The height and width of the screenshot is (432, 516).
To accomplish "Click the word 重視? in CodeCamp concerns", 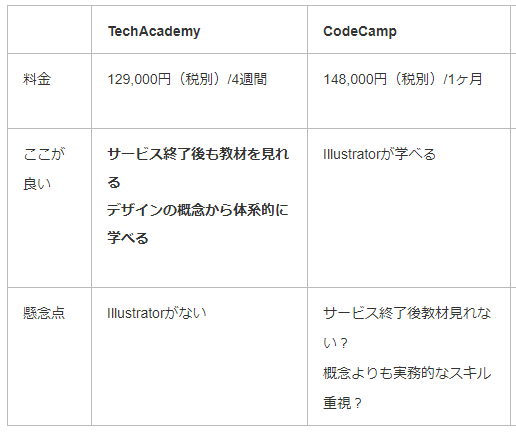I will 342,403.
